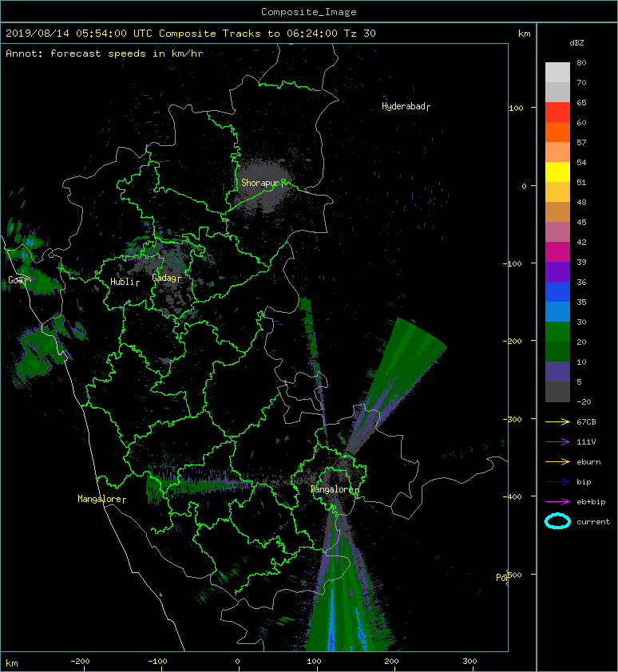This screenshot has height=672, width=618.
Task: Click the Composite_Image title text
Action: click(309, 12)
